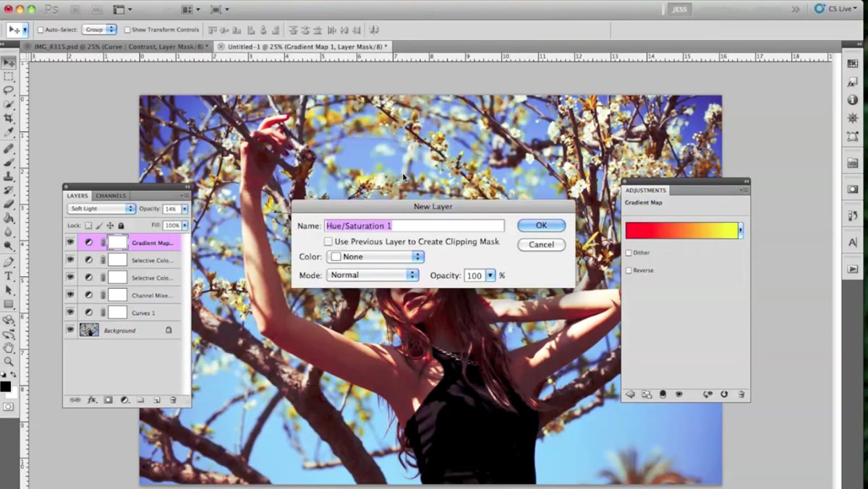Click the Edit in Quick Mask Mode icon

pos(8,407)
